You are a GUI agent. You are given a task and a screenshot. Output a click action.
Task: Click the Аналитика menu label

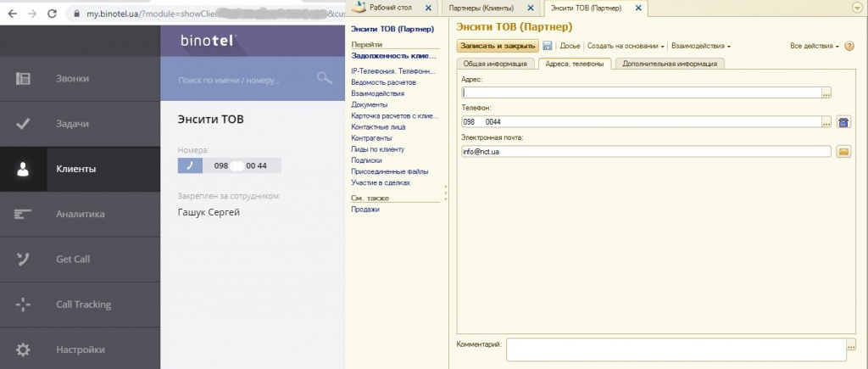click(x=80, y=214)
